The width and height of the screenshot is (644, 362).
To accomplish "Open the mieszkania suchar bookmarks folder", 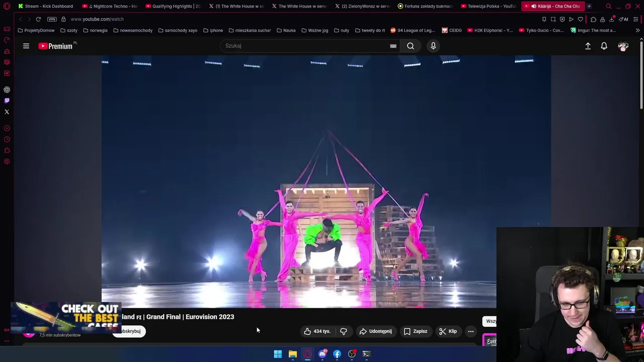I will tap(250, 30).
